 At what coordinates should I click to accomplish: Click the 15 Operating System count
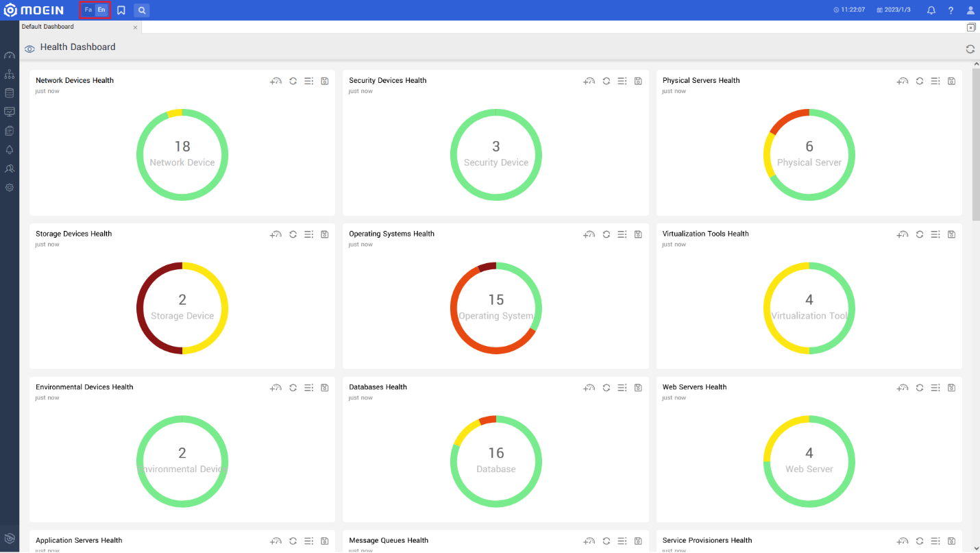pyautogui.click(x=496, y=300)
